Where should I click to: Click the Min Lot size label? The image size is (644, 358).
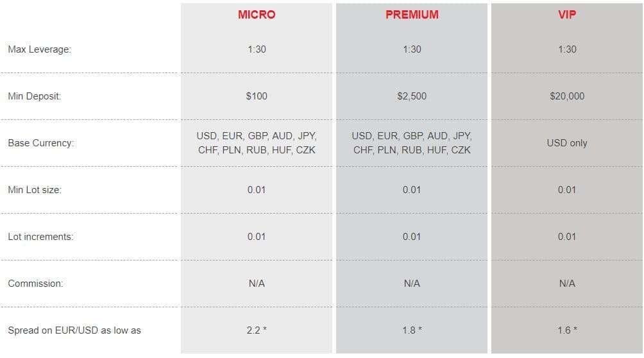(35, 190)
